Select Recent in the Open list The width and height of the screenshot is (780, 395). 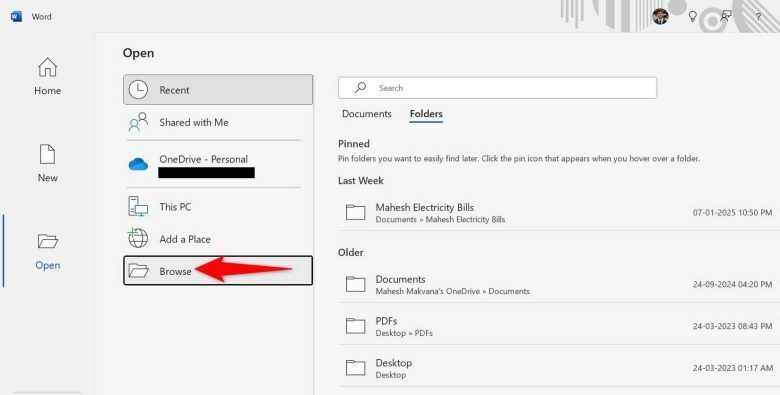point(218,90)
